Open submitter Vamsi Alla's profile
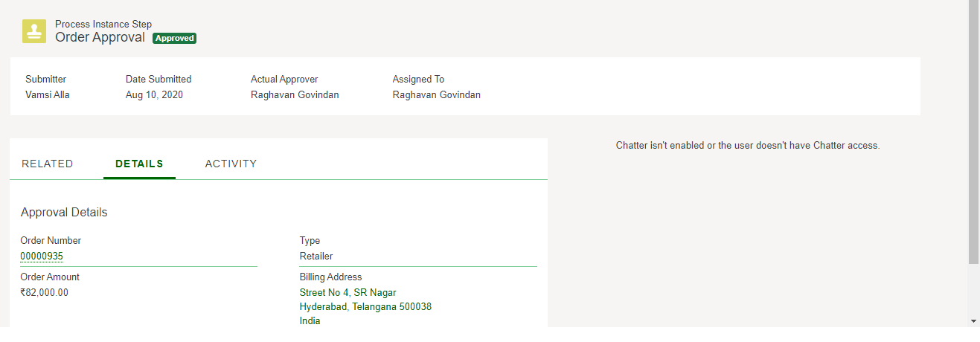Screen dimensions: 980x342 [48, 94]
